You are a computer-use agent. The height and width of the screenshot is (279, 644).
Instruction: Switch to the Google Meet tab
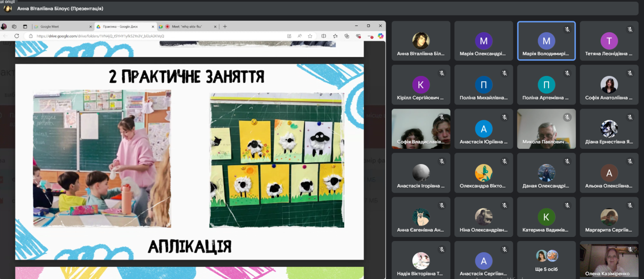[62, 27]
